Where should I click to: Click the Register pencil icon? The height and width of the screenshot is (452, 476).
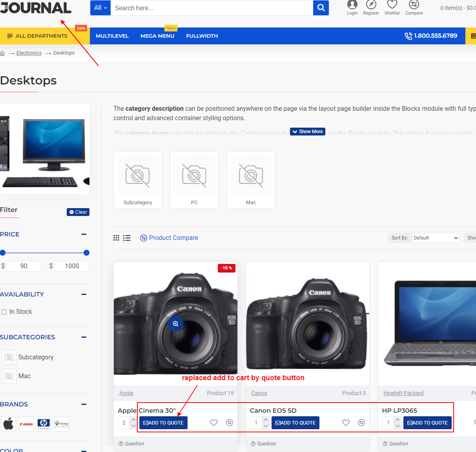(371, 5)
